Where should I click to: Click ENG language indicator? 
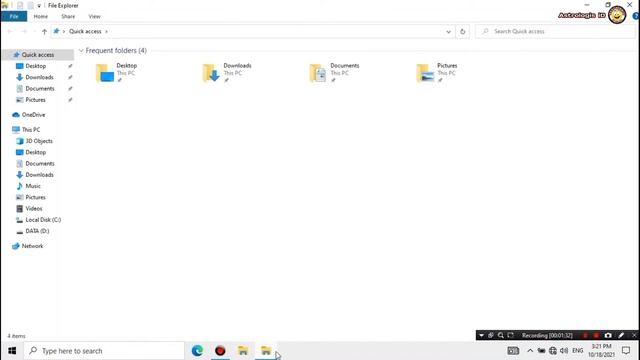coord(578,351)
